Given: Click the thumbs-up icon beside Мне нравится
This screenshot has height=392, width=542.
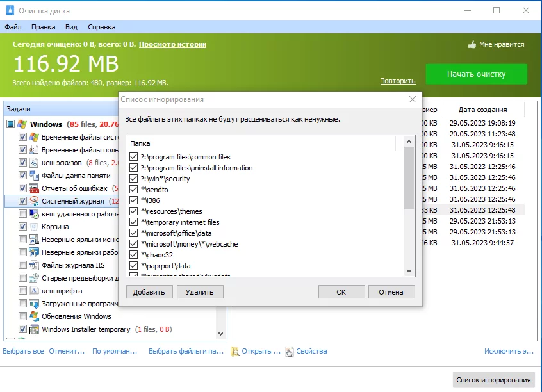Looking at the screenshot, I should (472, 44).
